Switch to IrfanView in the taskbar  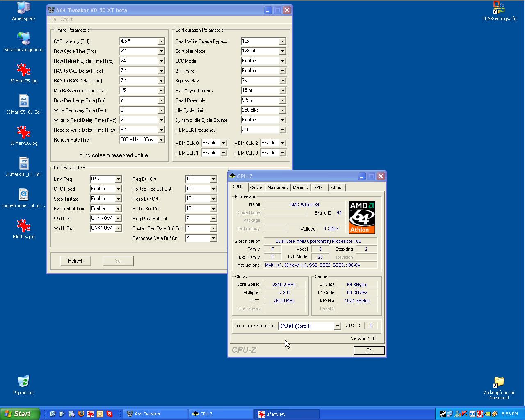(x=286, y=414)
